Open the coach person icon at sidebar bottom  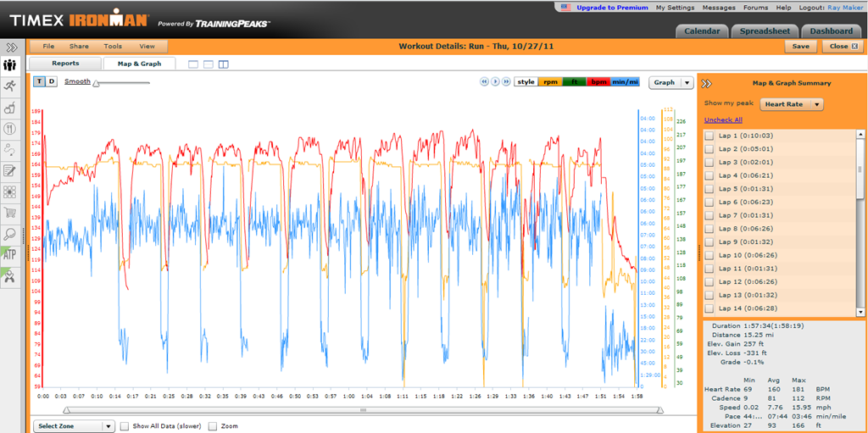[9, 276]
